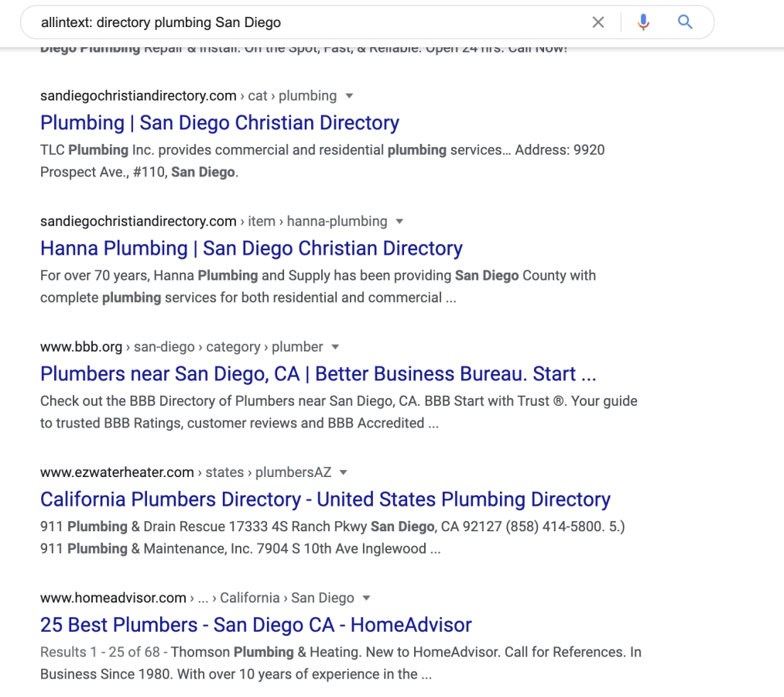Start voice search with microphone icon

click(x=643, y=22)
